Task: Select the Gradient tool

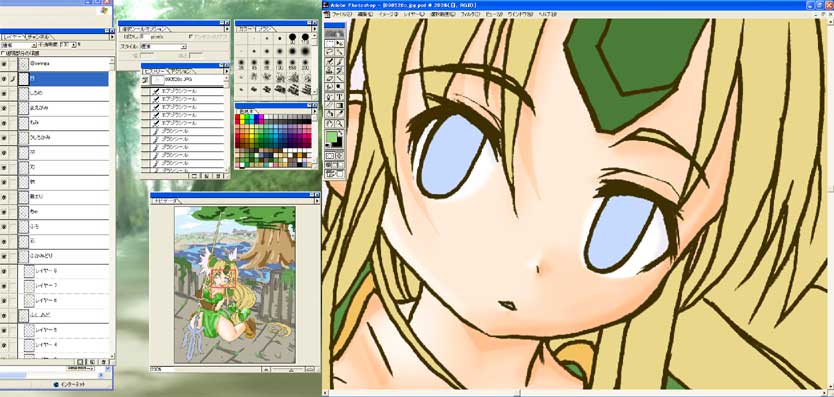Action: point(339,105)
